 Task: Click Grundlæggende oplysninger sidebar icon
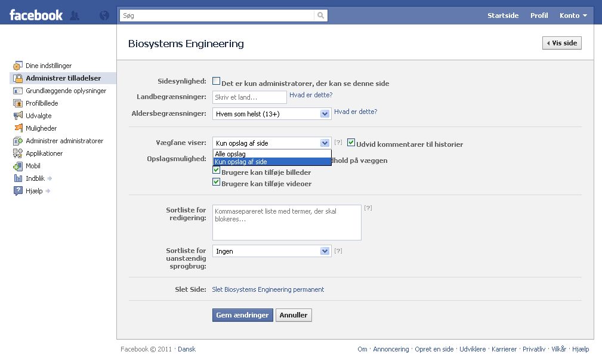(x=18, y=91)
